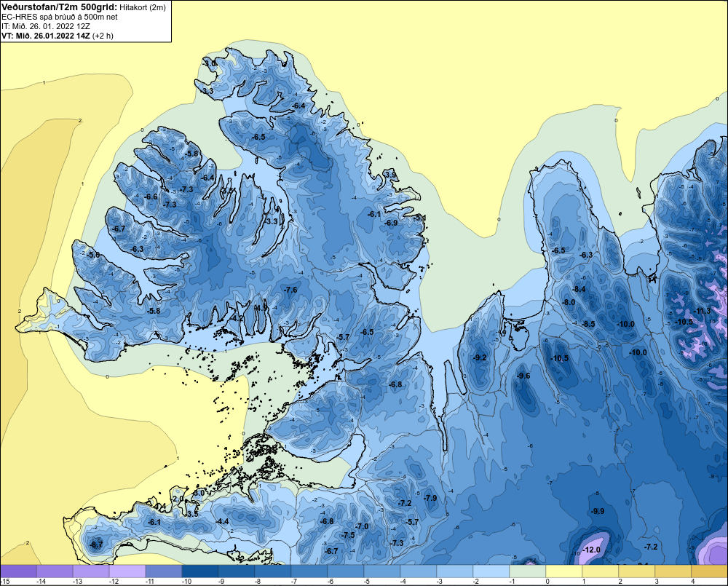Click the '-8.5' temperature label
The width and height of the screenshot is (728, 586).
588,324
